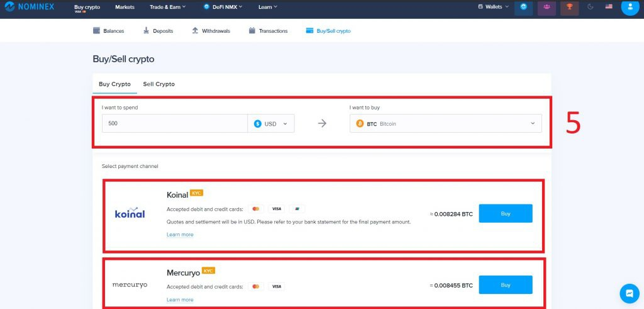The image size is (644, 309).
Task: Click the Koinal KYC badge
Action: (197, 193)
